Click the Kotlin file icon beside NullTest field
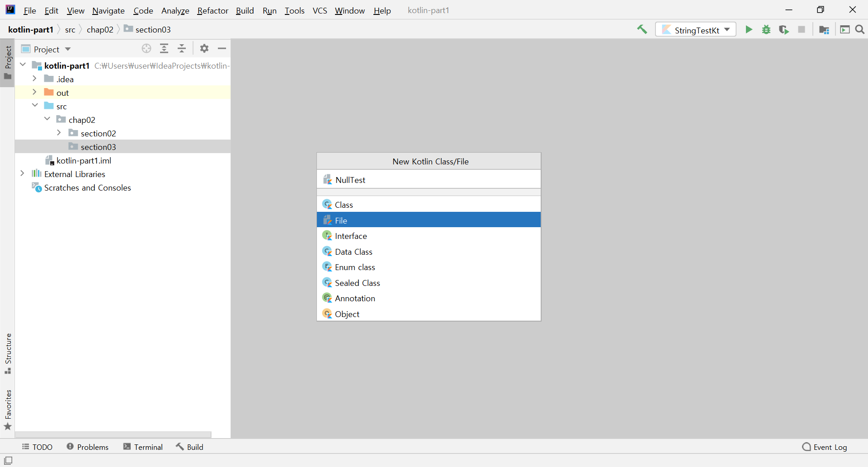Screen dimensions: 868x467 coord(328,180)
